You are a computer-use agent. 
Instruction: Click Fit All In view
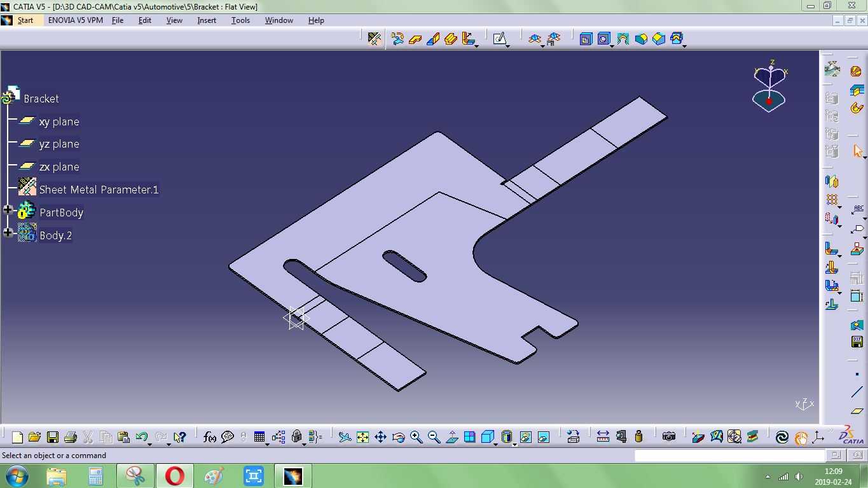(362, 437)
